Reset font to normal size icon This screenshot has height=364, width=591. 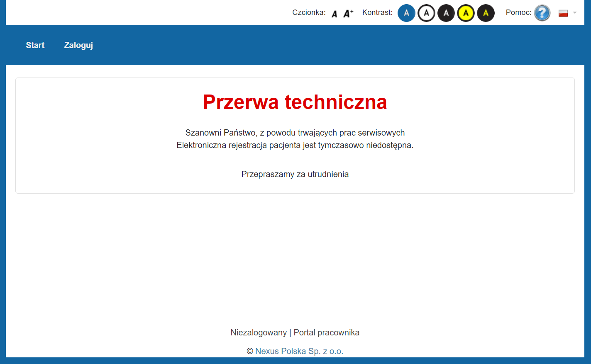335,14
